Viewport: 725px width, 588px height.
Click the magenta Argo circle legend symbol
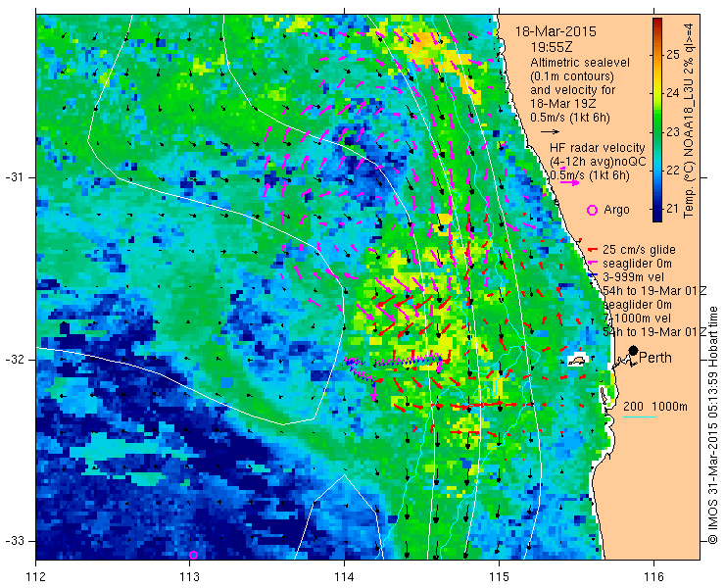[592, 210]
